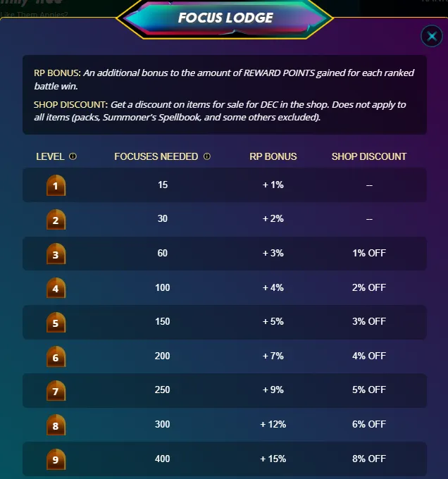
Task: Click the level 7 badge icon
Action: click(x=56, y=390)
